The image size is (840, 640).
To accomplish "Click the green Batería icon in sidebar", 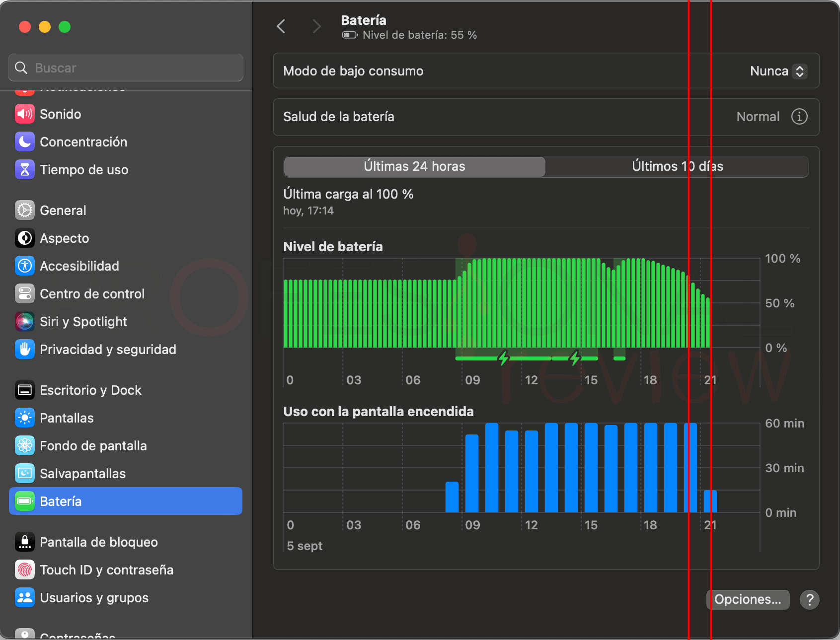I will (25, 501).
